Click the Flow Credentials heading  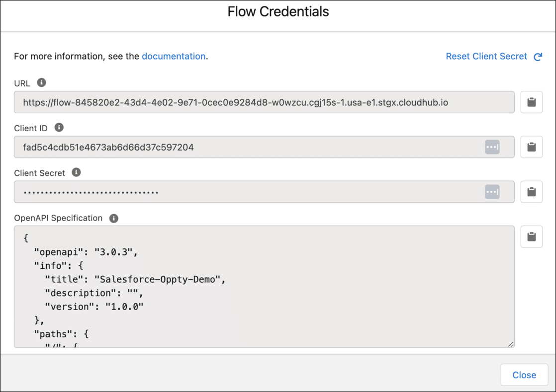278,12
